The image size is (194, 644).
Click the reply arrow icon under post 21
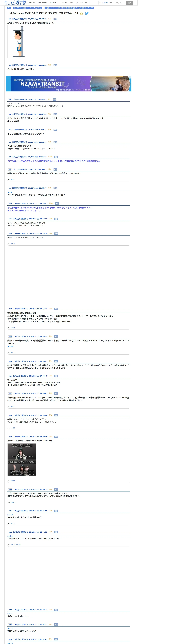tap(9, 523)
